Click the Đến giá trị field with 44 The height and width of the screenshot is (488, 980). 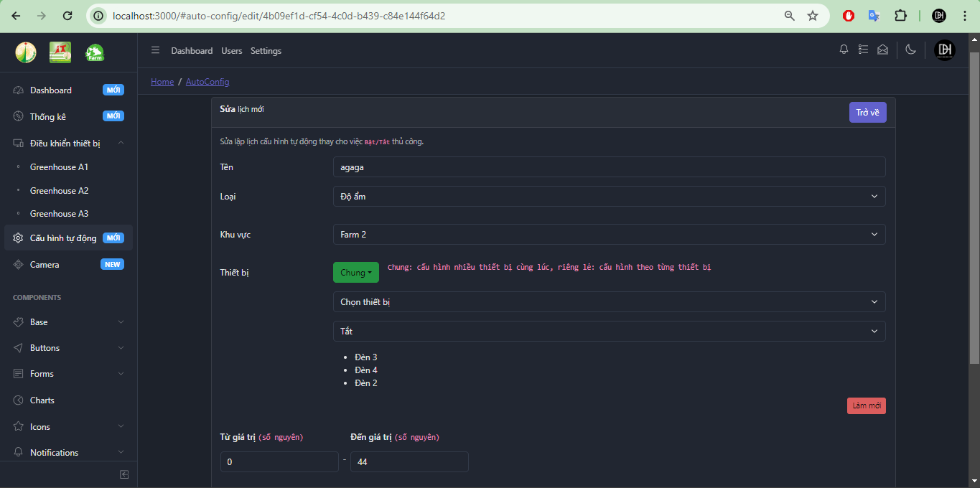tap(409, 461)
